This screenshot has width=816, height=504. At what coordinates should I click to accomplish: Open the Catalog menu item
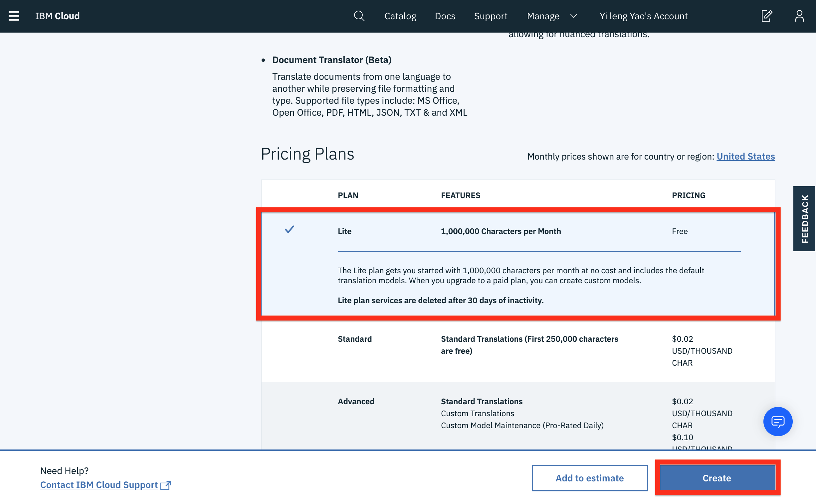coord(400,16)
